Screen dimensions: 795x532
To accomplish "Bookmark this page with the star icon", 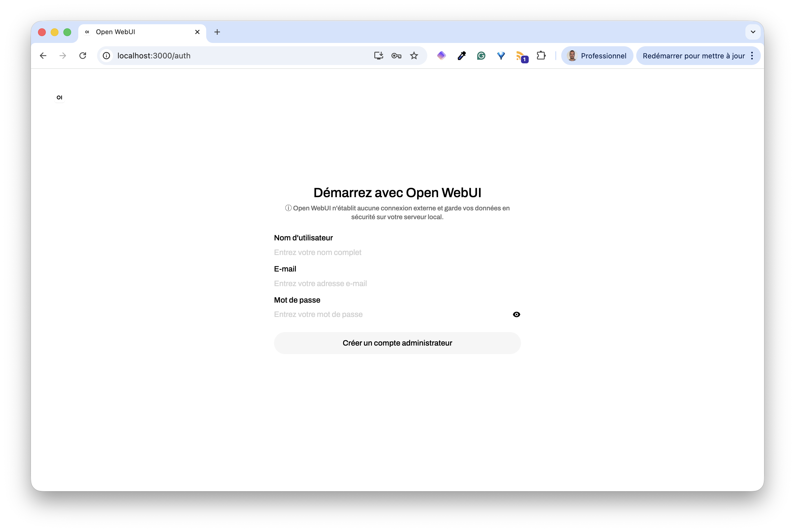I will click(414, 56).
